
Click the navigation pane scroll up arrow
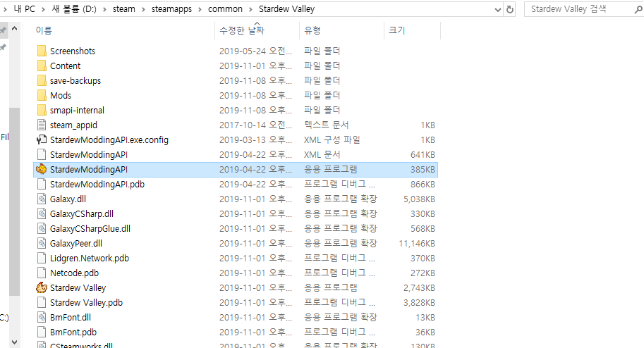[x=14, y=29]
